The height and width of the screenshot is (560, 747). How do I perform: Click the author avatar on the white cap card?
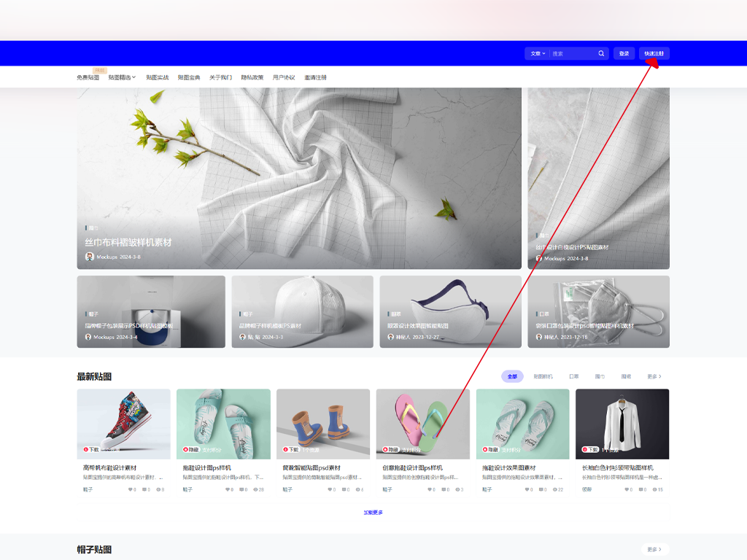point(243,337)
